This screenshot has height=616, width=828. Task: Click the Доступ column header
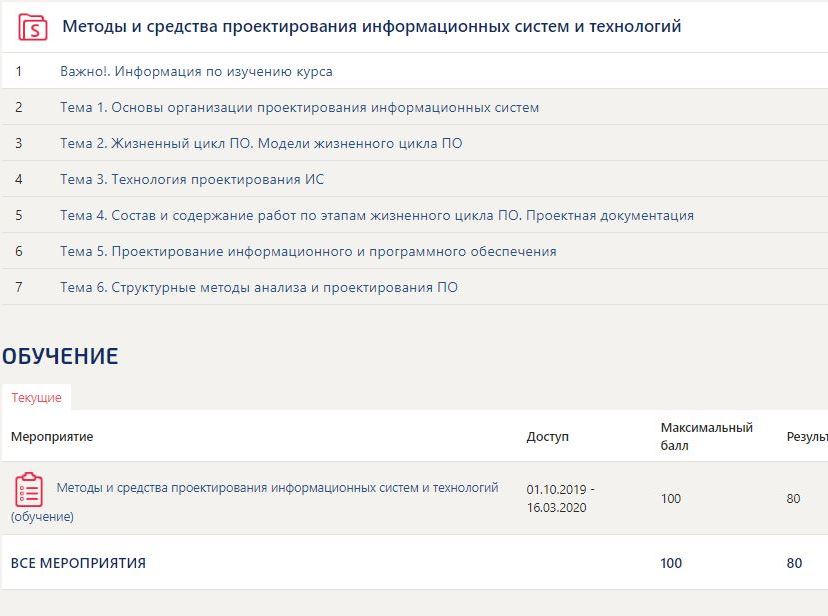[547, 437]
